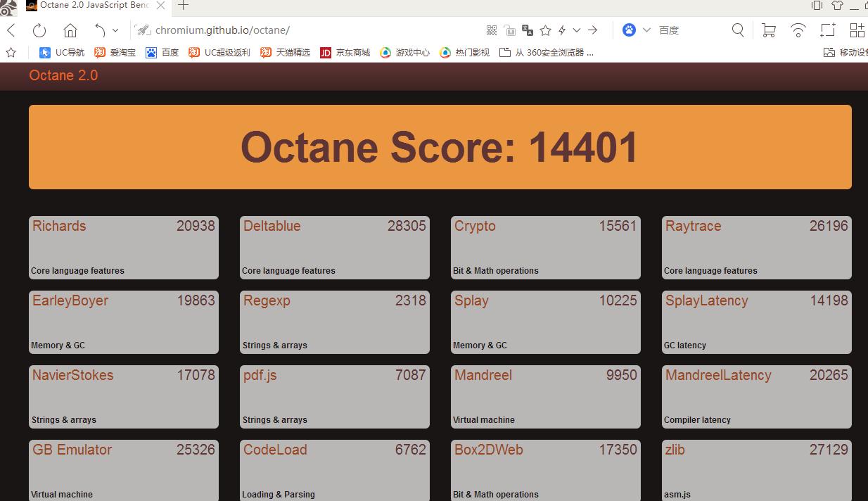Click the Compiler latency label
This screenshot has height=501, width=868.
pyautogui.click(x=697, y=420)
